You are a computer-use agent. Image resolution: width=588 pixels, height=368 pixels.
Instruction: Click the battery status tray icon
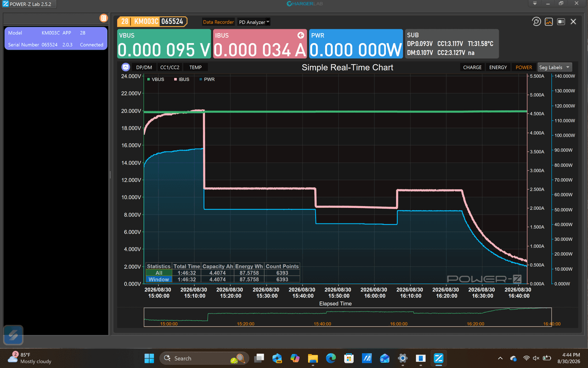[x=547, y=358]
